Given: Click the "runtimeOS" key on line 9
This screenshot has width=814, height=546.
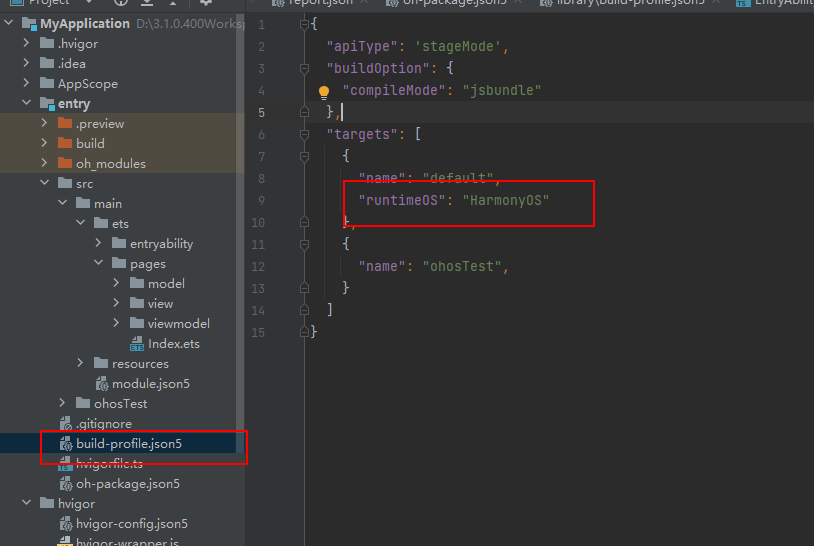Looking at the screenshot, I should point(402,200).
